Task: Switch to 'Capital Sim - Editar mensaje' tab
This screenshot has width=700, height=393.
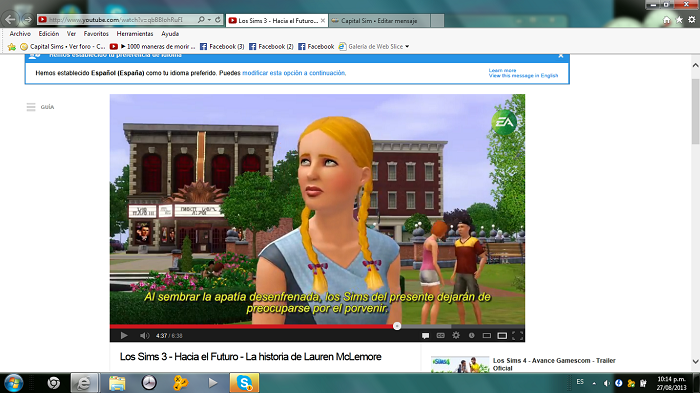Action: [379, 21]
